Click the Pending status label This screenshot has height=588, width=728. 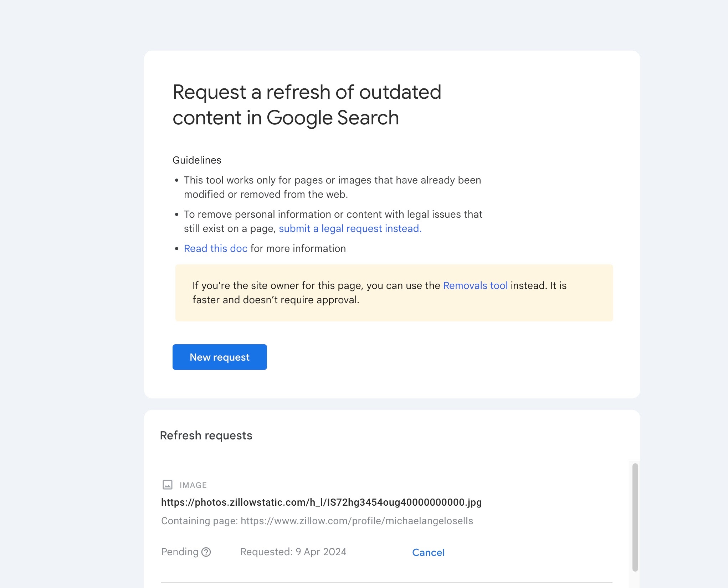[180, 552]
